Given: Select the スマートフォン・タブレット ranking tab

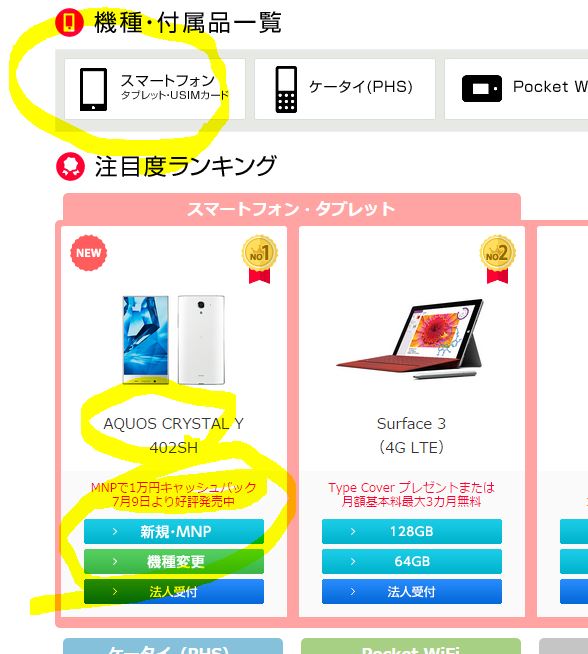Looking at the screenshot, I should pos(292,208).
